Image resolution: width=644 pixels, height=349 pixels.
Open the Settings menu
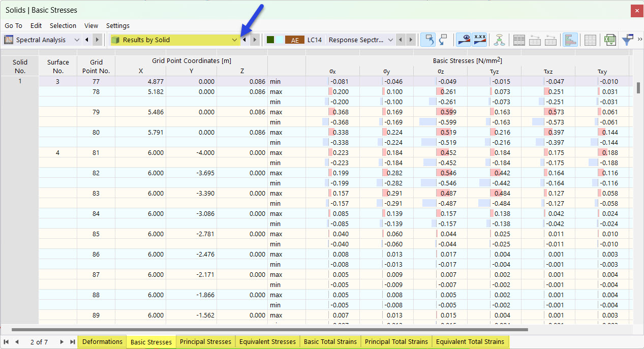click(x=117, y=25)
